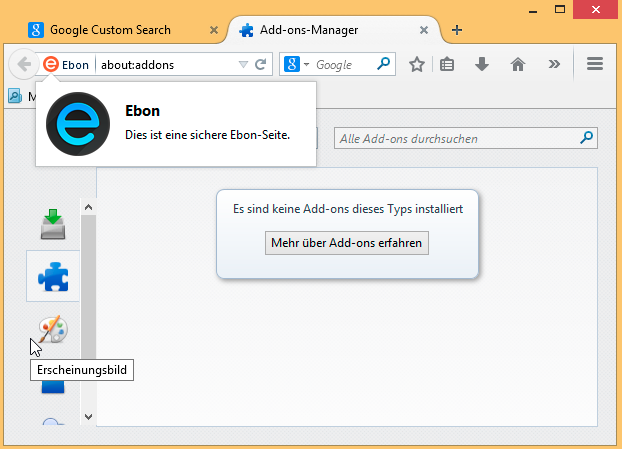The width and height of the screenshot is (622, 449).
Task: Expand the URL bar history dropdown
Action: [242, 64]
